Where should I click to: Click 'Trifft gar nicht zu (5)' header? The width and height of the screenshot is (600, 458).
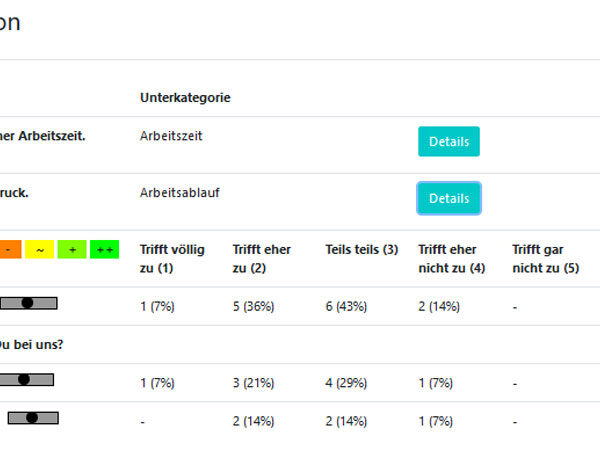coord(545,258)
